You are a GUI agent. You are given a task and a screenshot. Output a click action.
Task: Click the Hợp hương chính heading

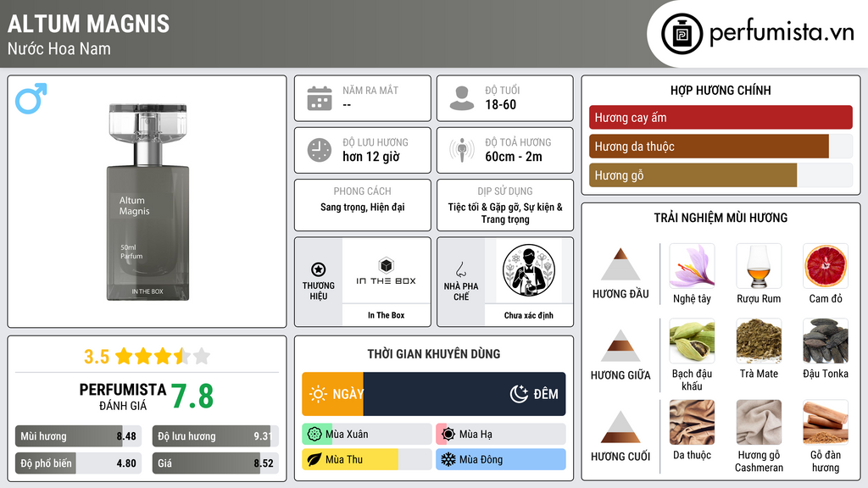coord(721,90)
